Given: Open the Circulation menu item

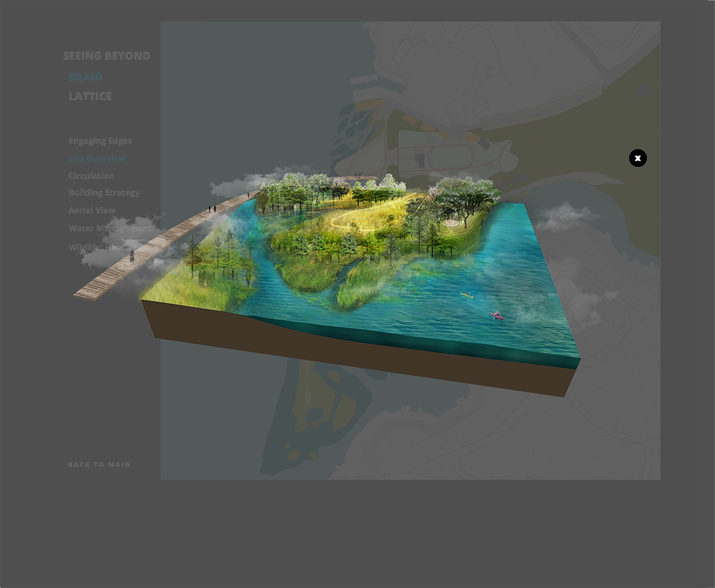Looking at the screenshot, I should [x=91, y=176].
